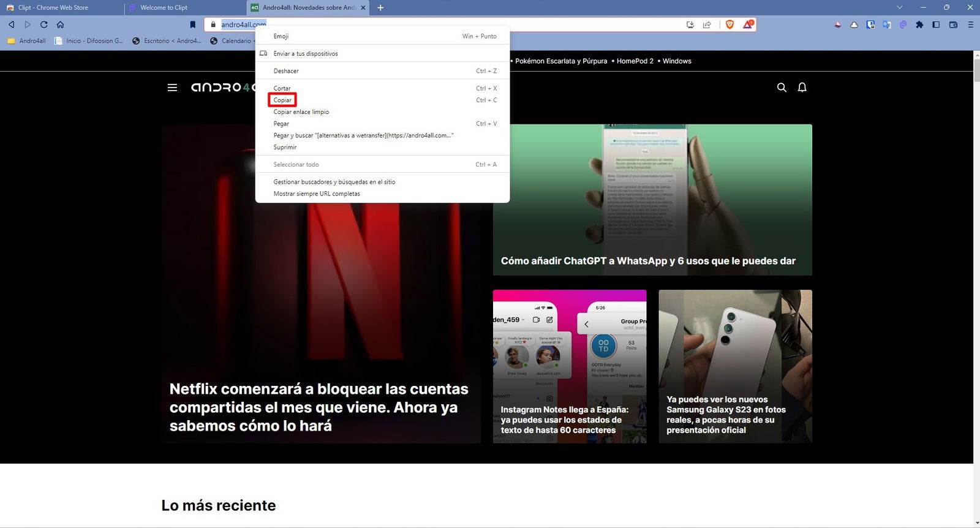Open the Brave Wallet icon
The height and width of the screenshot is (528, 980).
953,25
